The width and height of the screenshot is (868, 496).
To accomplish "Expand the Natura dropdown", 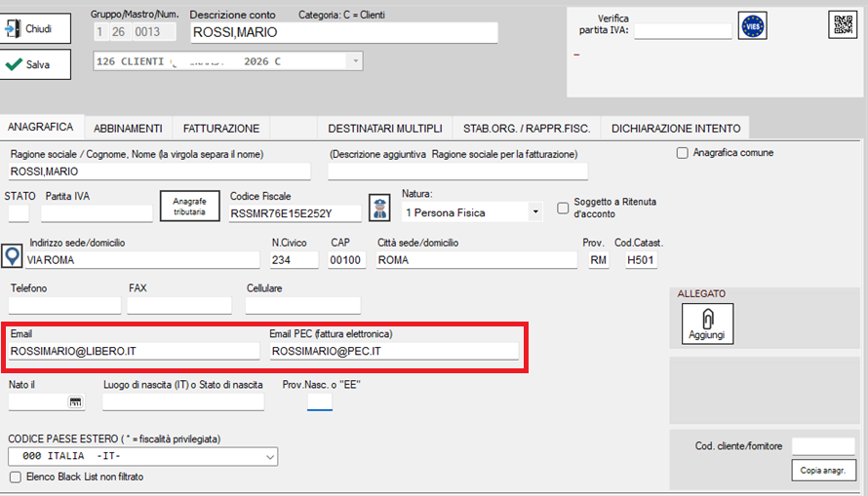I will (x=534, y=211).
